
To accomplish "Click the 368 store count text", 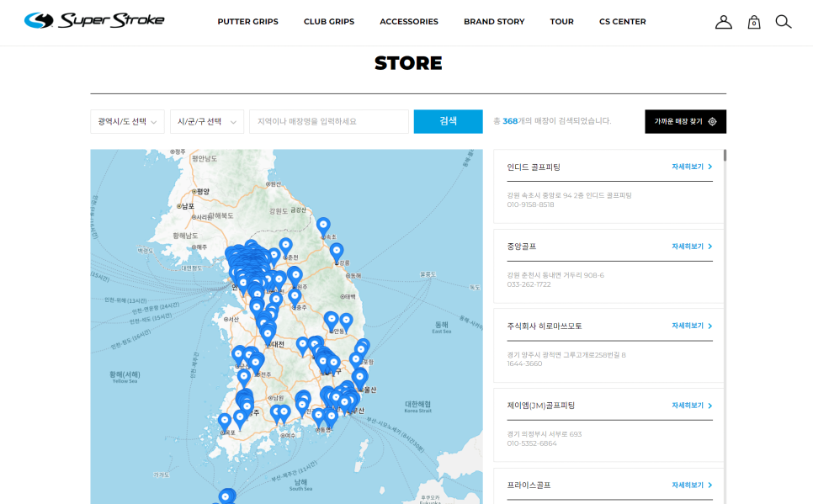I will point(510,121).
